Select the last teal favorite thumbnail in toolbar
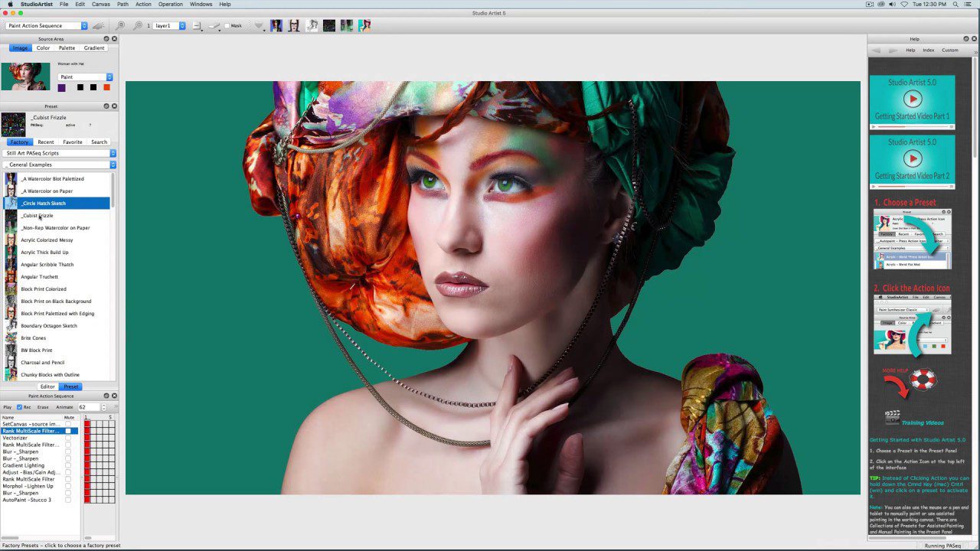 pos(364,26)
